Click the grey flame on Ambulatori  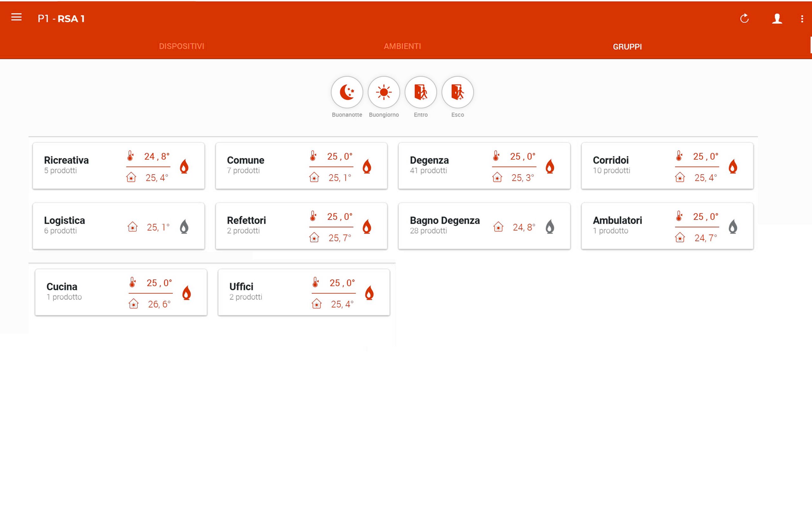(x=732, y=226)
